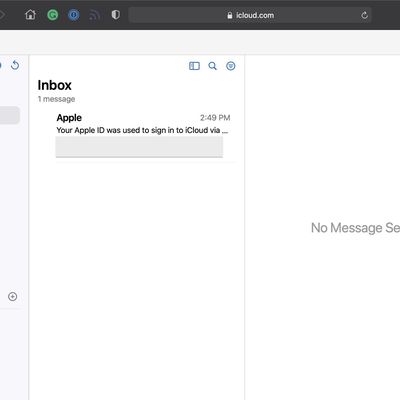
Task: Reload the icloud.com page
Action: 364,15
